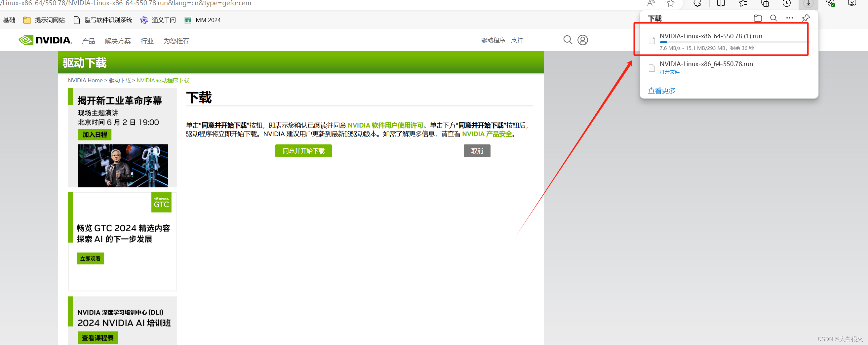Image resolution: width=868 pixels, height=345 pixels.
Task: Open the 行业 menu
Action: (147, 41)
